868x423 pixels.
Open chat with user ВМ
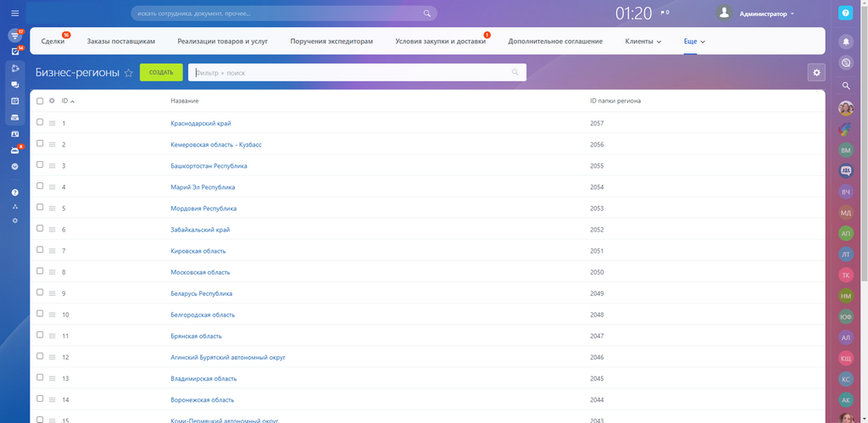846,150
